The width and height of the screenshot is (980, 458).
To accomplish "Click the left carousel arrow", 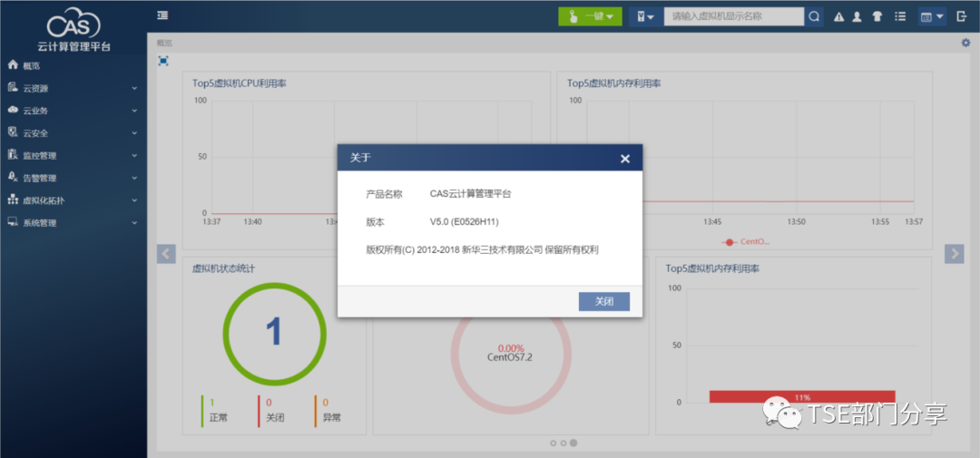I will click(x=166, y=254).
